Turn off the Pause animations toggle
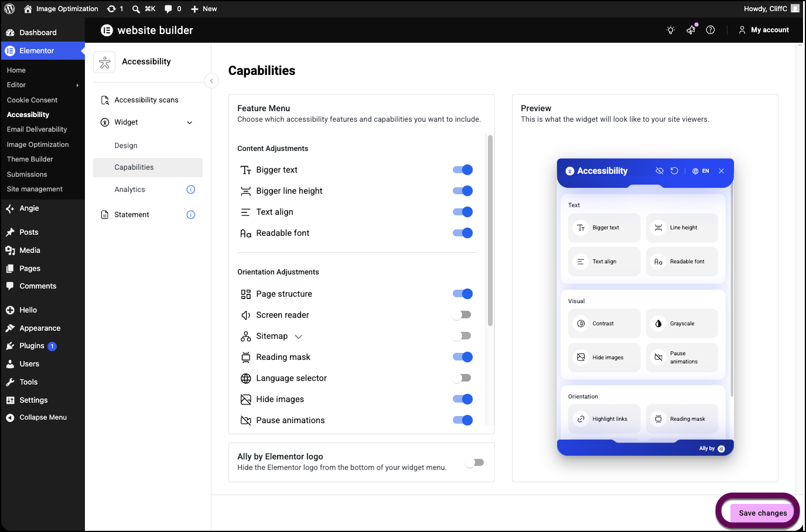 463,420
